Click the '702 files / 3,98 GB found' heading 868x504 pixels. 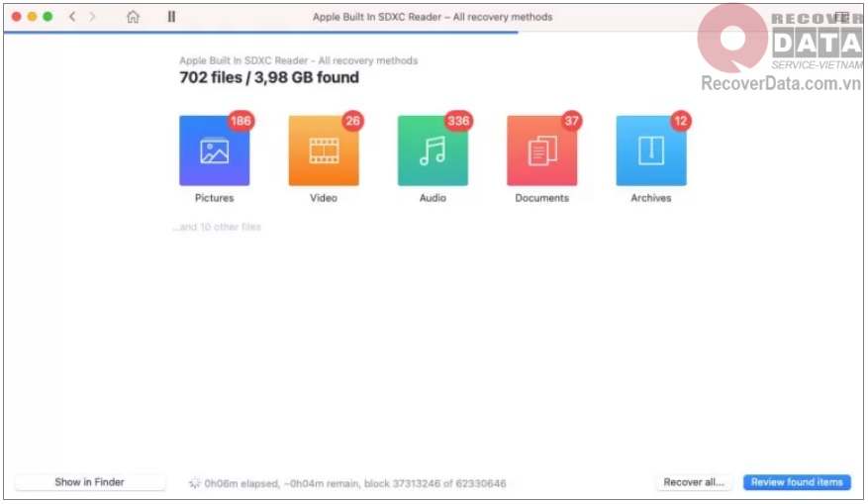(269, 77)
